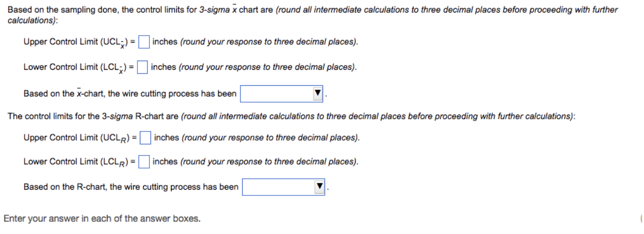Open the x-chart process status dropdown
Image resolution: width=644 pixels, height=234 pixels.
282,94
